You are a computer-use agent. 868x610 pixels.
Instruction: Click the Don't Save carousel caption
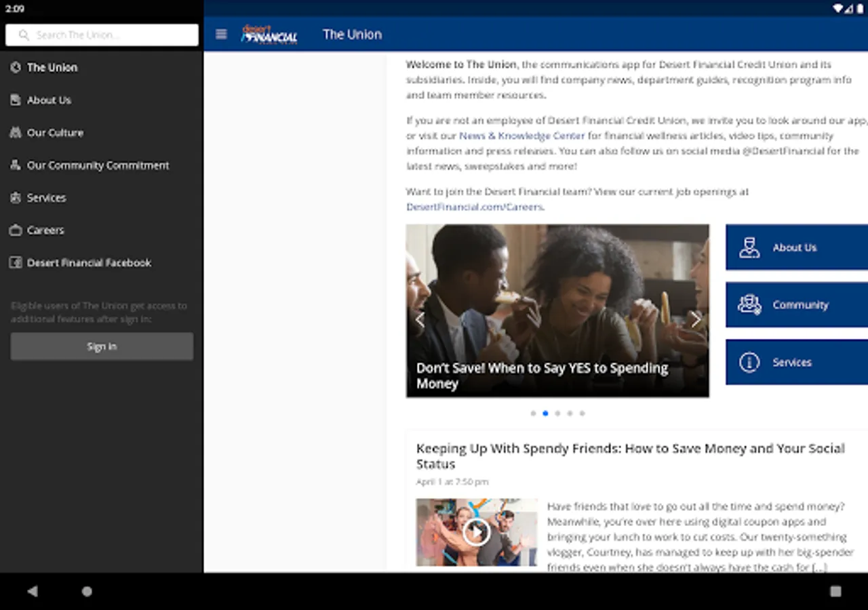coord(542,375)
